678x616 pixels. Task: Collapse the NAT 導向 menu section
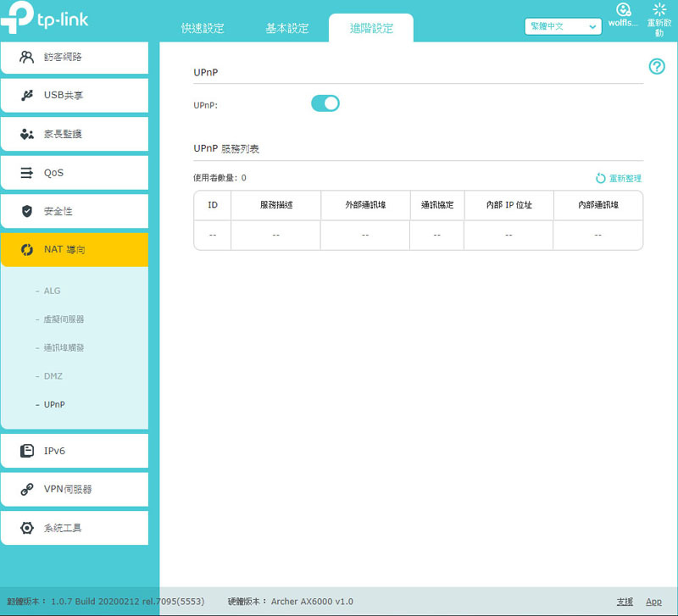75,249
